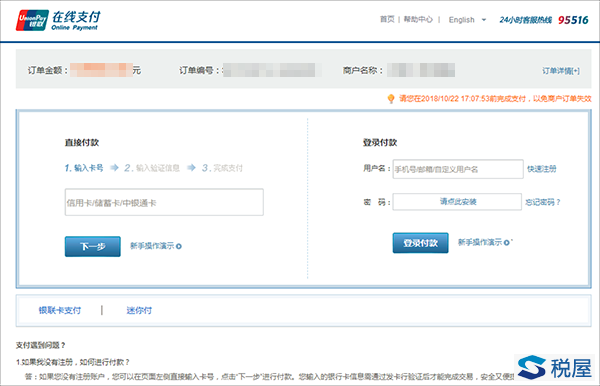Open the 帮助中心 help center link
The image size is (600, 386).
tap(418, 19)
